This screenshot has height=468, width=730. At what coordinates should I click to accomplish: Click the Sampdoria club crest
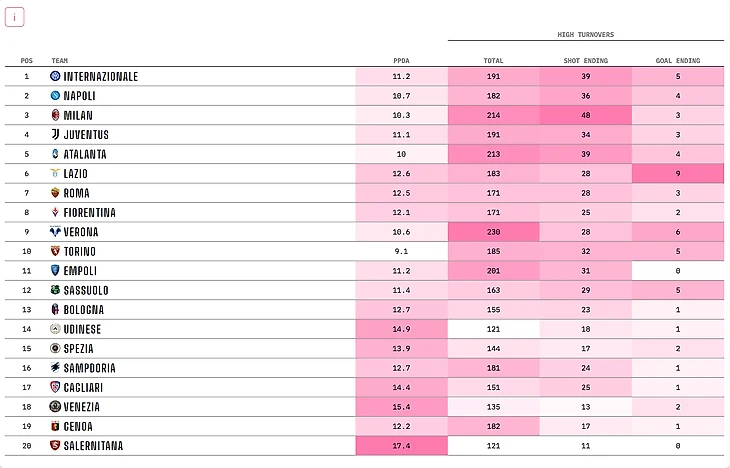[55, 368]
